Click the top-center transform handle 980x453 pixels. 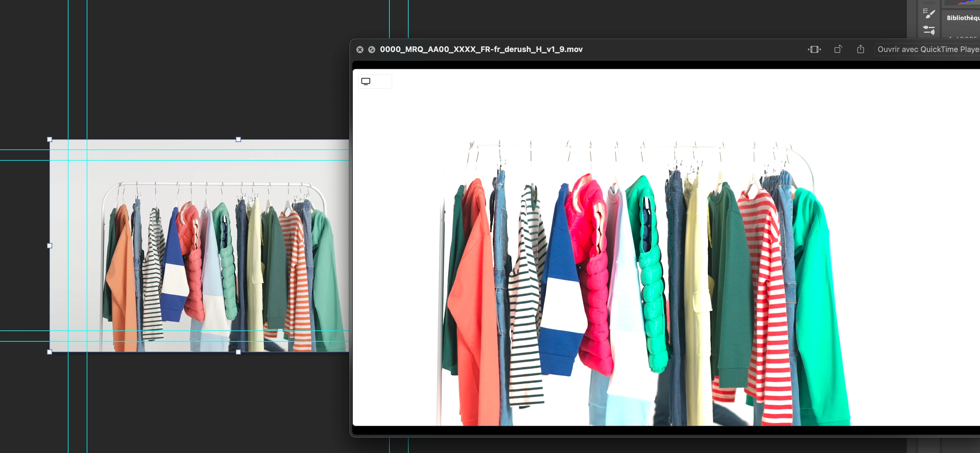pos(238,139)
